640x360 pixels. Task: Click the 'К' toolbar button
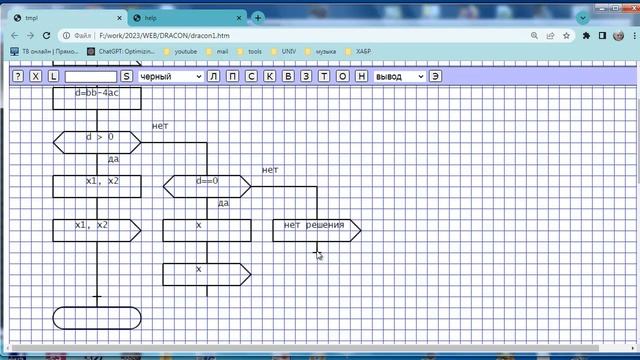pyautogui.click(x=269, y=76)
